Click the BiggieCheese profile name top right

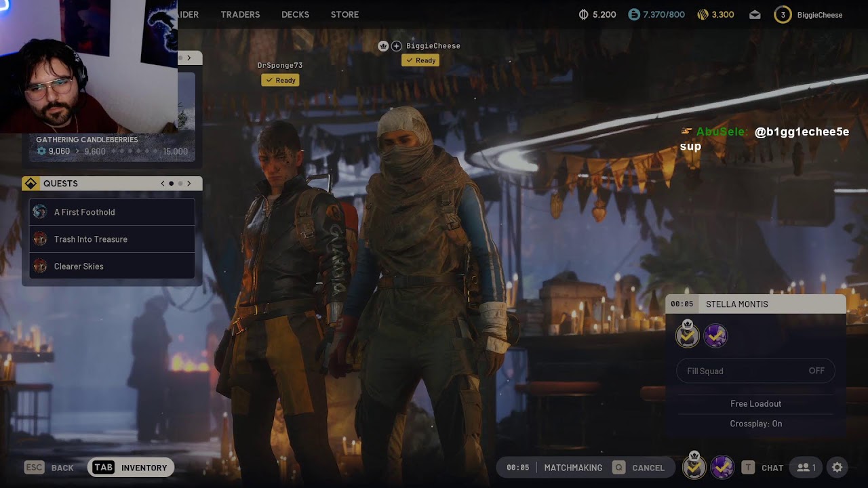[x=820, y=15]
